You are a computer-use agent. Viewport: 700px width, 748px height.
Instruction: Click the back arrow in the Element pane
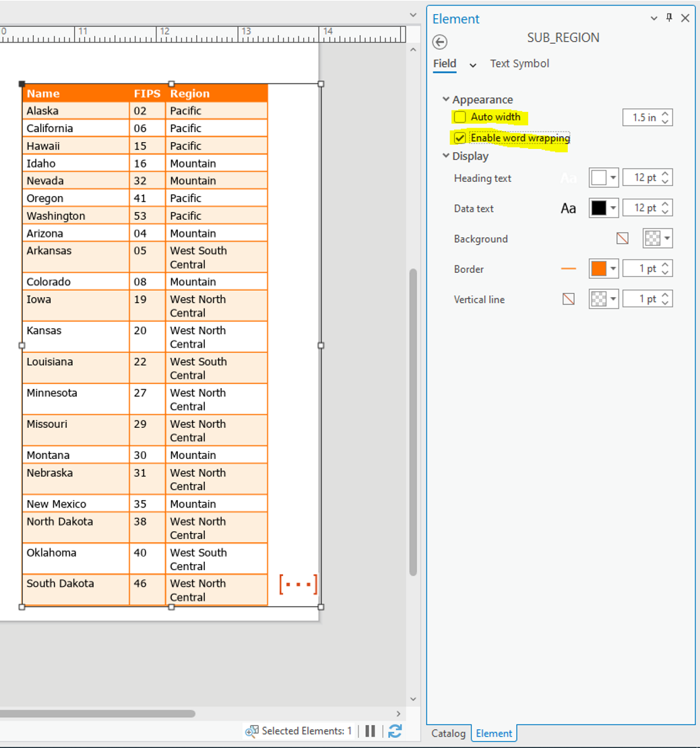pos(439,42)
